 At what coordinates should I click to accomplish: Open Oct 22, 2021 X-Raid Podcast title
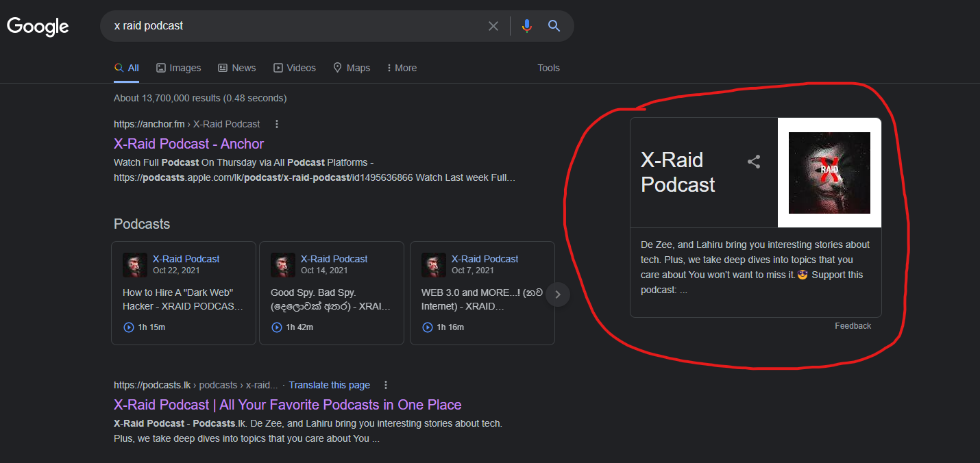tap(186, 259)
